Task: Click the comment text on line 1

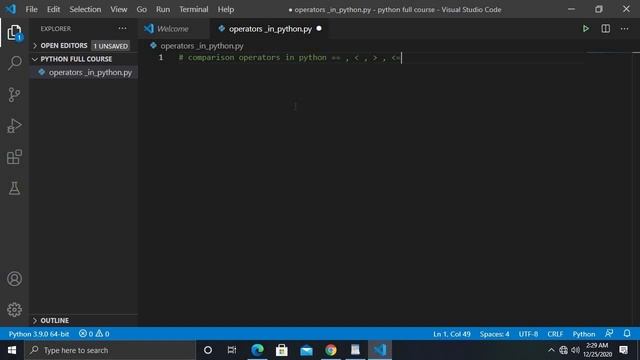Action: (x=290, y=58)
